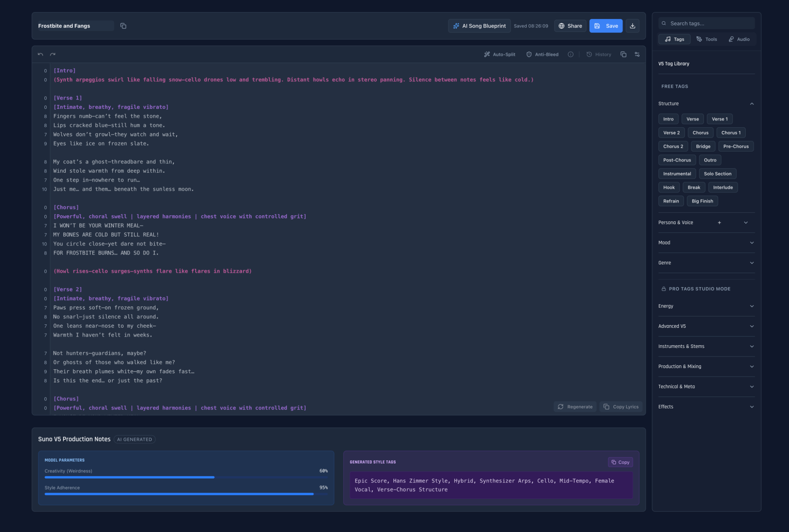The height and width of the screenshot is (532, 789).
Task: Toggle the Bridge structure tag
Action: pyautogui.click(x=703, y=146)
